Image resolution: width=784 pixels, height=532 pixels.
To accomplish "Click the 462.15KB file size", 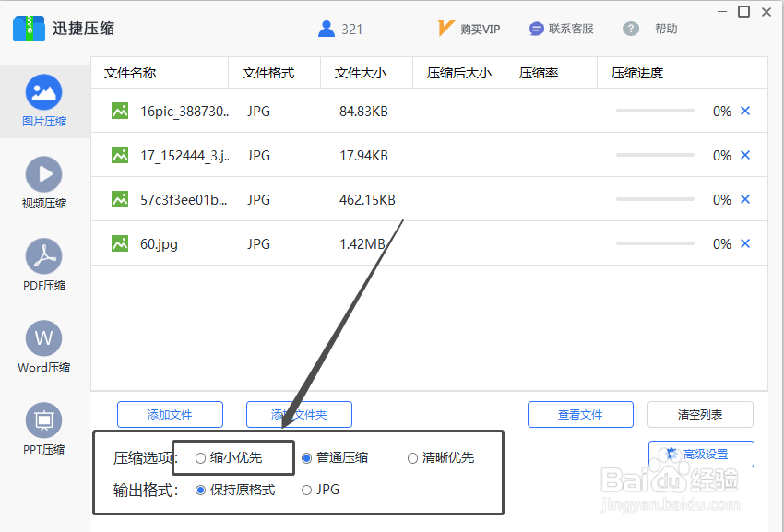I will pos(367,200).
